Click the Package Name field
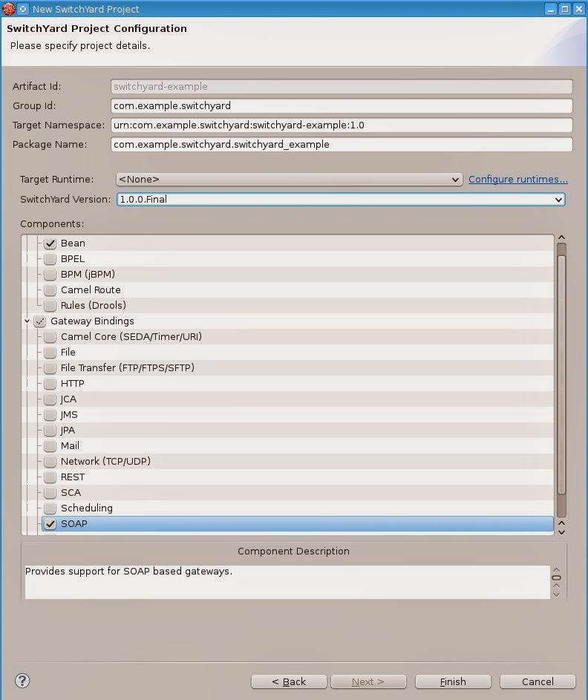The image size is (588, 700). pos(342,144)
